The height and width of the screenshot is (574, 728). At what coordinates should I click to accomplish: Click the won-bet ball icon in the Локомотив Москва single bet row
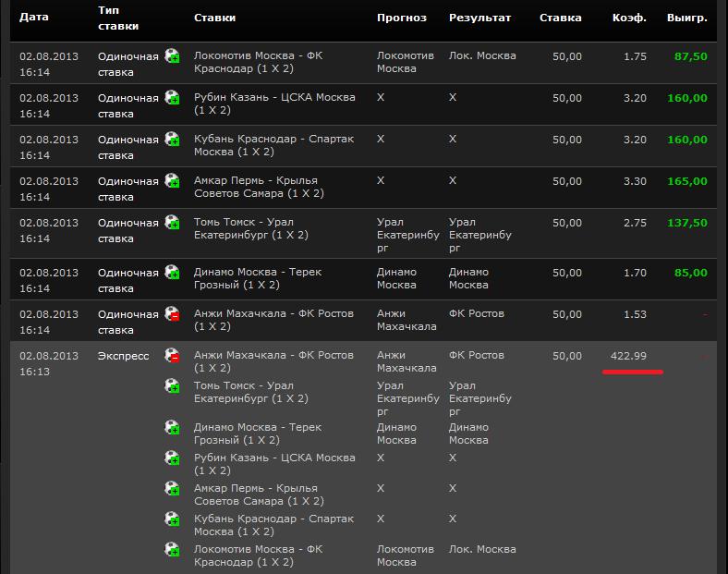[172, 55]
